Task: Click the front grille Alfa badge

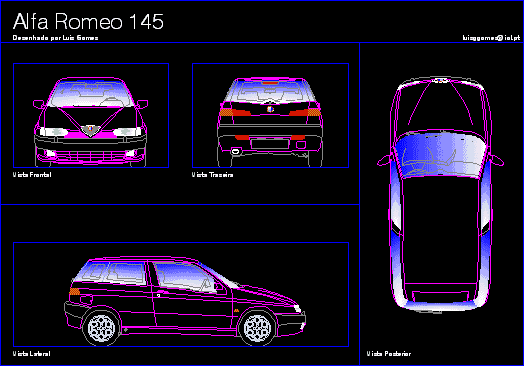Action: [90, 130]
